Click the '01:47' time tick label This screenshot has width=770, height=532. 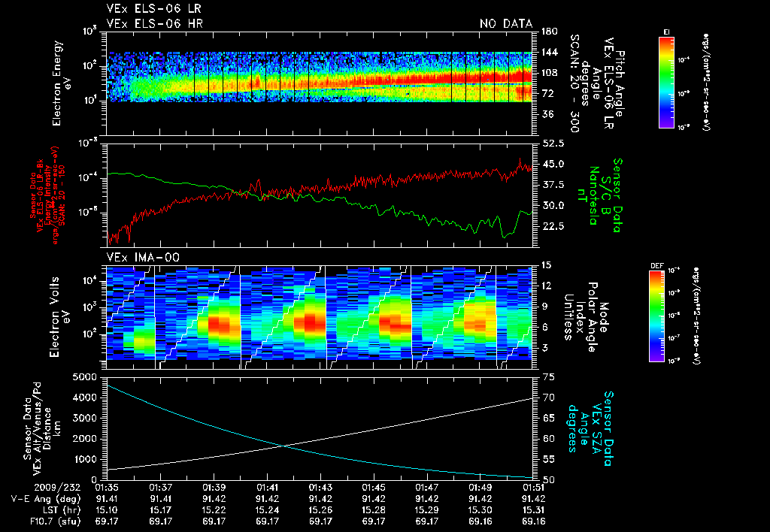pyautogui.click(x=427, y=488)
